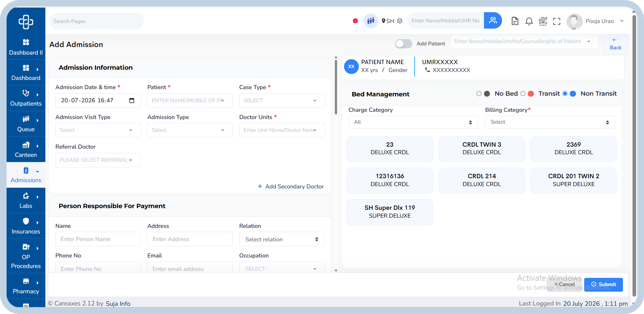The image size is (644, 314).
Task: Click the team settings gear icon
Action: [543, 21]
